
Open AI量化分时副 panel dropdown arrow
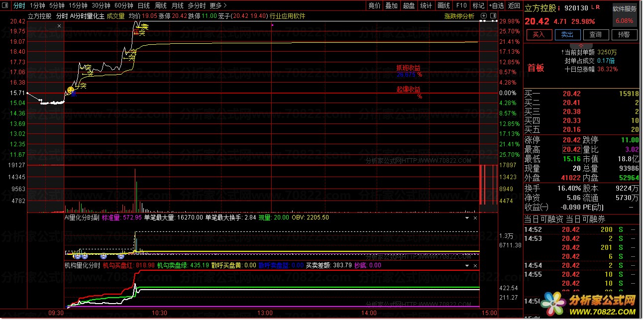[467, 218]
